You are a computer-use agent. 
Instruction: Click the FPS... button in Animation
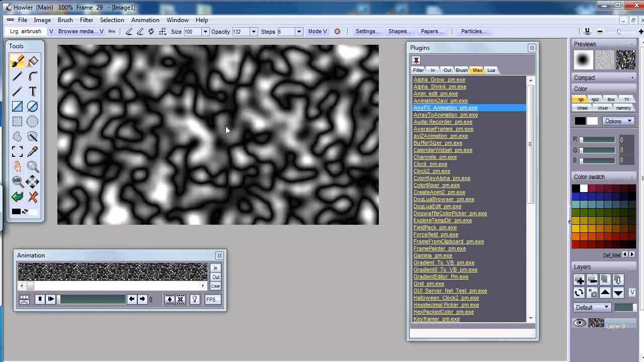click(x=212, y=300)
